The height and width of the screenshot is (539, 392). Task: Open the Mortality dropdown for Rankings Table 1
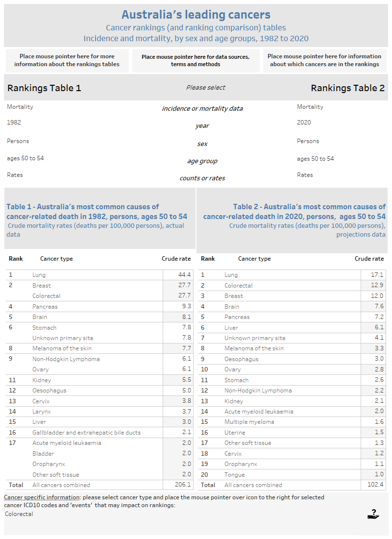click(20, 107)
